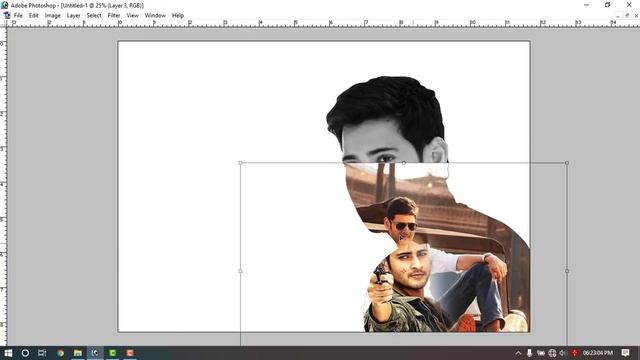Click the top-right transform handle
The image size is (640, 360).
point(567,163)
